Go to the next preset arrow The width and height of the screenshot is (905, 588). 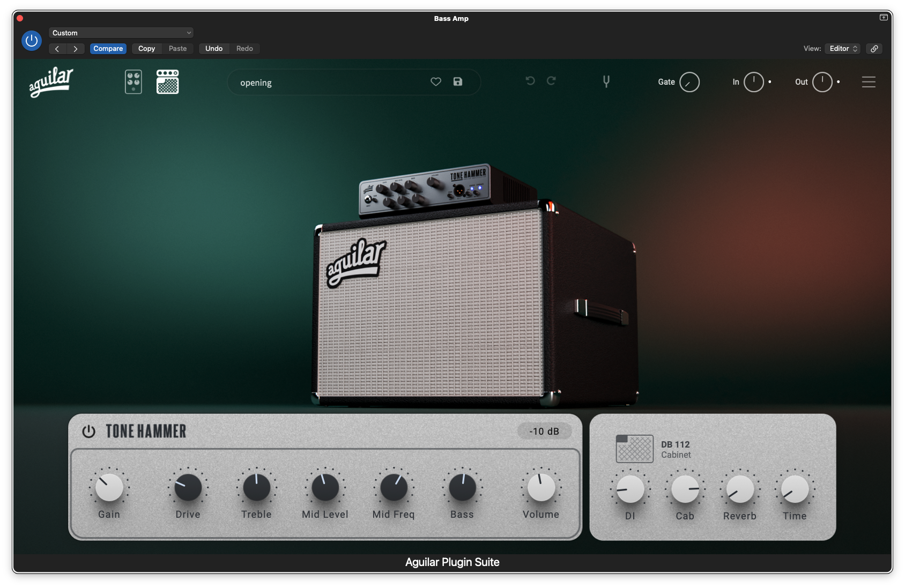pyautogui.click(x=76, y=49)
